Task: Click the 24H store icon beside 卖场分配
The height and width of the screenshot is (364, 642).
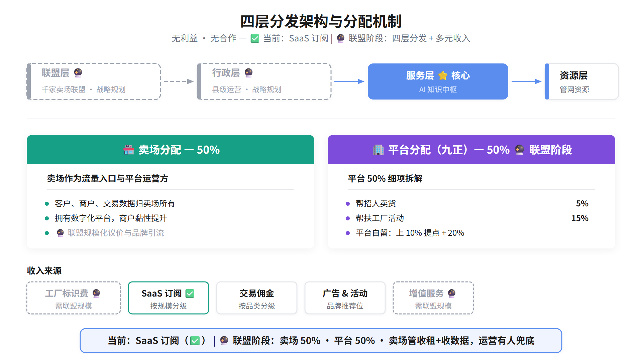Action: (129, 150)
